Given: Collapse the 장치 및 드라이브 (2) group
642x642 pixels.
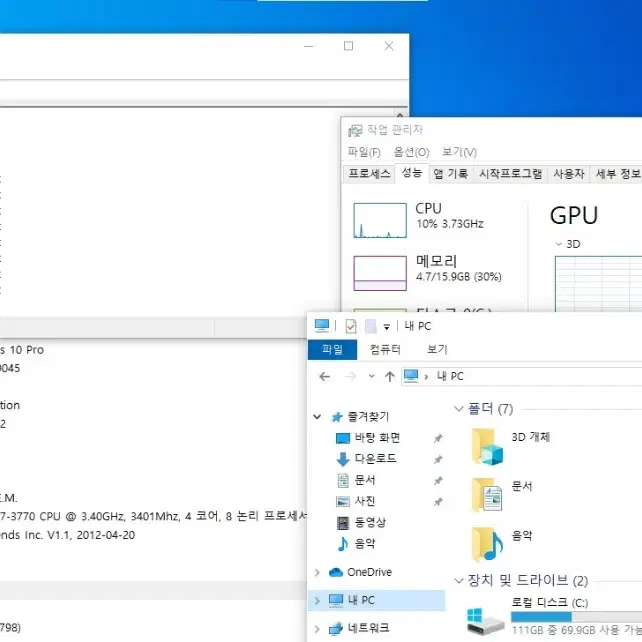Looking at the screenshot, I should [x=459, y=581].
